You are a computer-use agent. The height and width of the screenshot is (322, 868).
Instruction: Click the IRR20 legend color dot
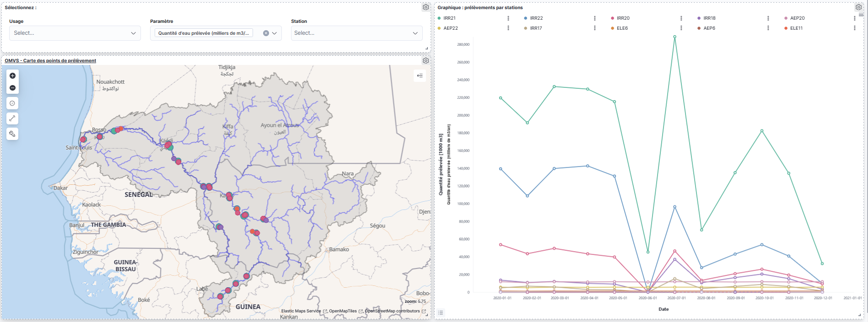point(612,18)
